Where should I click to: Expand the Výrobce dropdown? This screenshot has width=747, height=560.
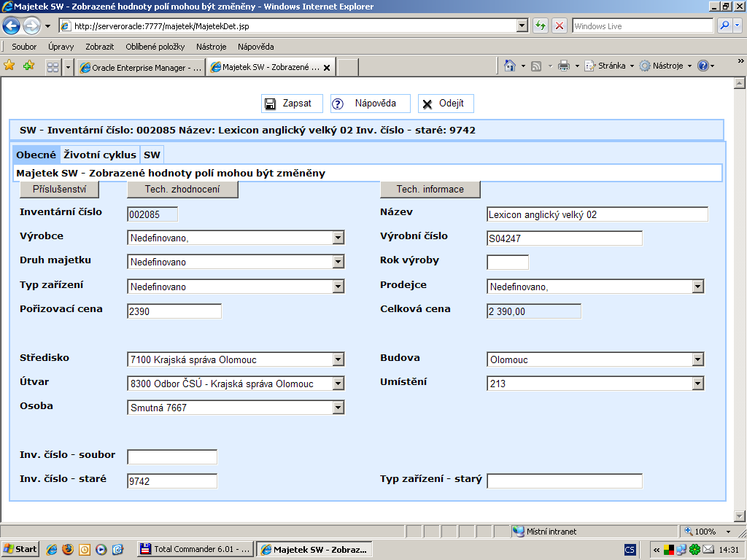[338, 238]
